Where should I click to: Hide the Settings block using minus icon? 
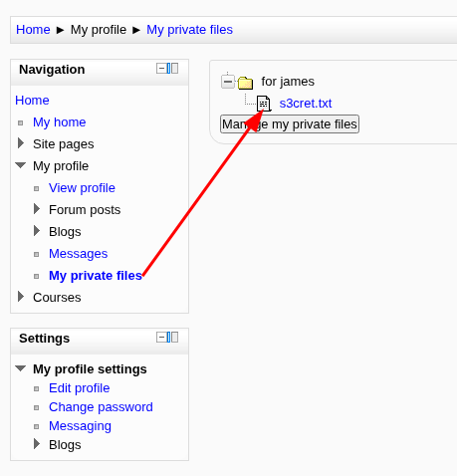click(x=161, y=338)
